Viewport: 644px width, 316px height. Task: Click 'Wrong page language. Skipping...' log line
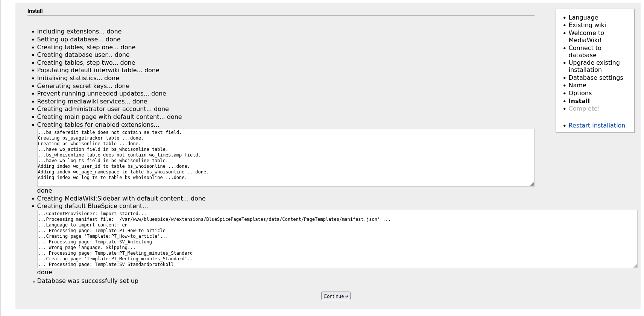(x=87, y=248)
